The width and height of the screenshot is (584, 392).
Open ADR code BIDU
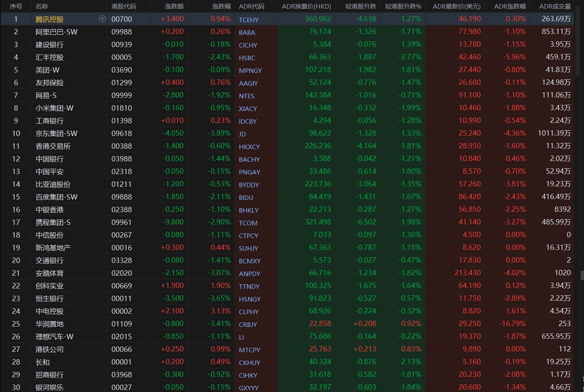[x=246, y=197]
